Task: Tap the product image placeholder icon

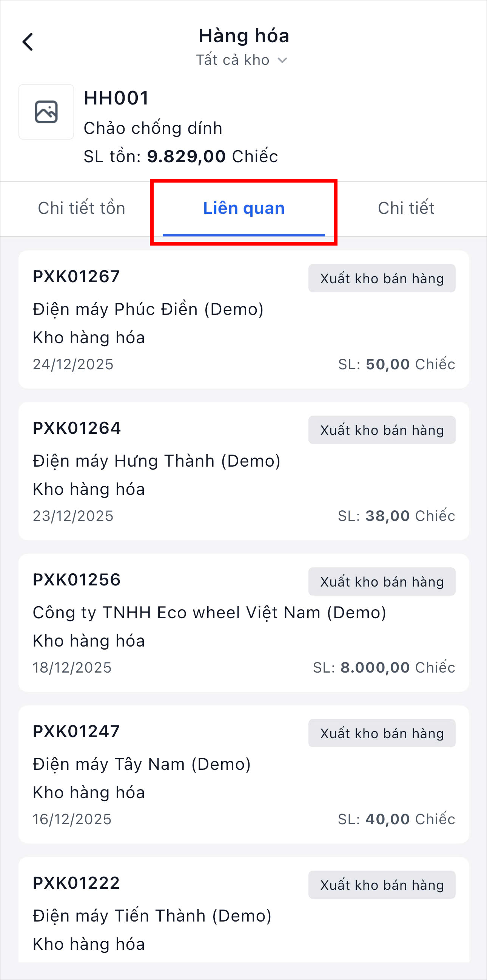Action: pyautogui.click(x=46, y=112)
